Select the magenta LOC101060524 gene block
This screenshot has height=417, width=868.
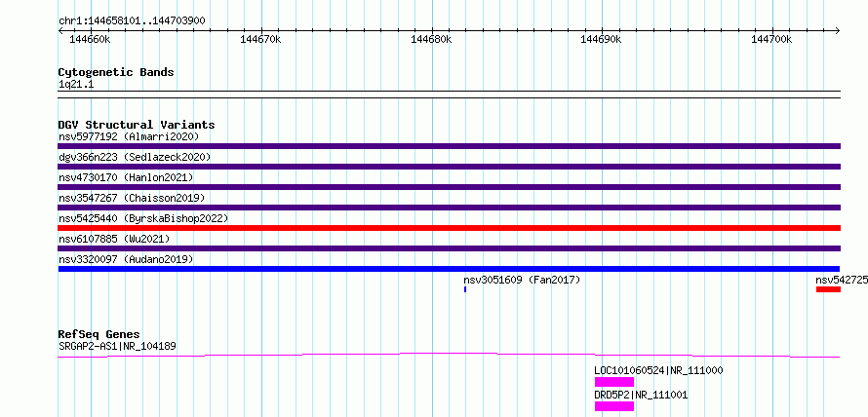click(x=613, y=382)
